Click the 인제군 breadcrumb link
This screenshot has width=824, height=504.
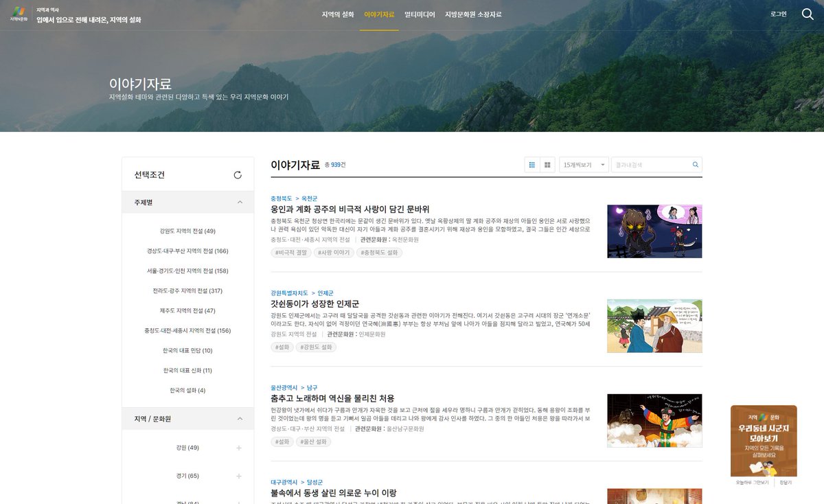(x=325, y=293)
